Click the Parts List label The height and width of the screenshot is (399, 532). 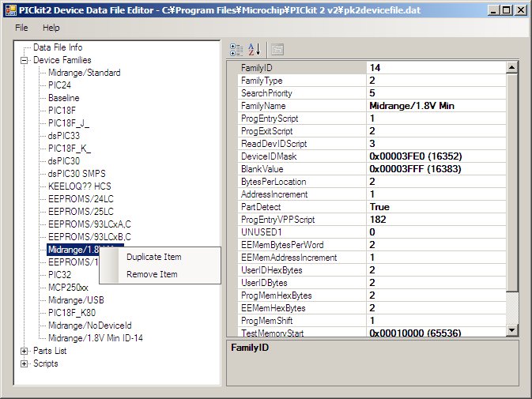click(50, 351)
